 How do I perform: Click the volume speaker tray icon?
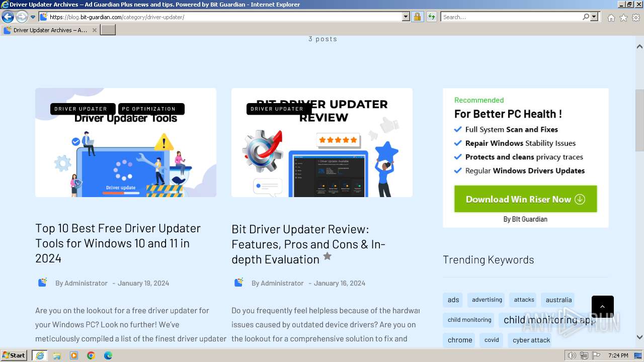point(572,355)
